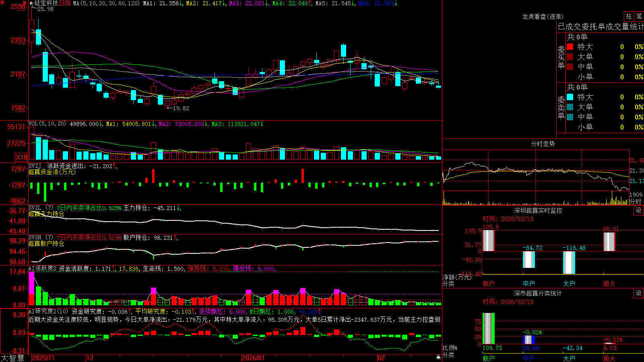Click the green MA4: 22.049 value

[x=292, y=3]
